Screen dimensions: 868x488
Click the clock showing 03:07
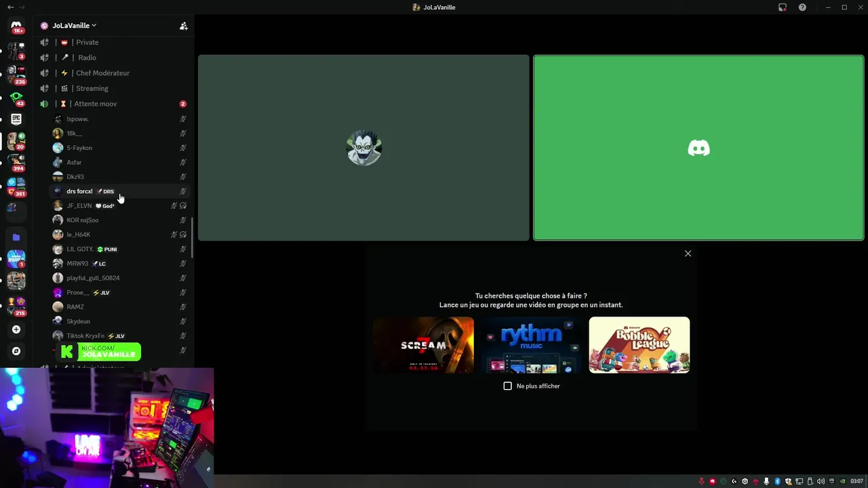point(858,481)
